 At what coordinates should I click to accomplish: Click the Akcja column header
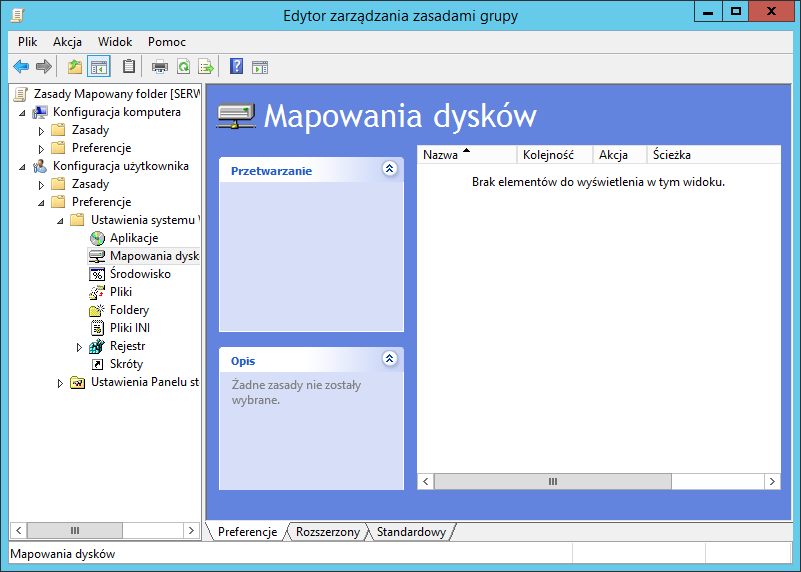click(620, 155)
